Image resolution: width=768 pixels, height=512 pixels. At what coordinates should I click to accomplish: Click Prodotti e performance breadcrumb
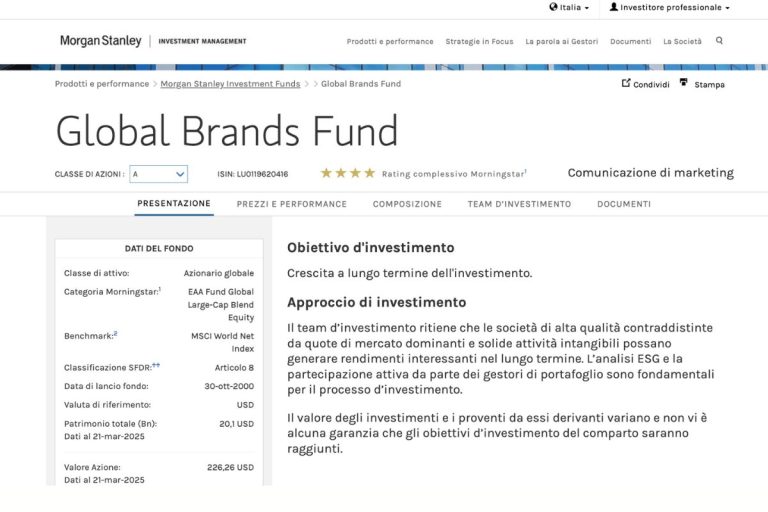click(x=102, y=84)
